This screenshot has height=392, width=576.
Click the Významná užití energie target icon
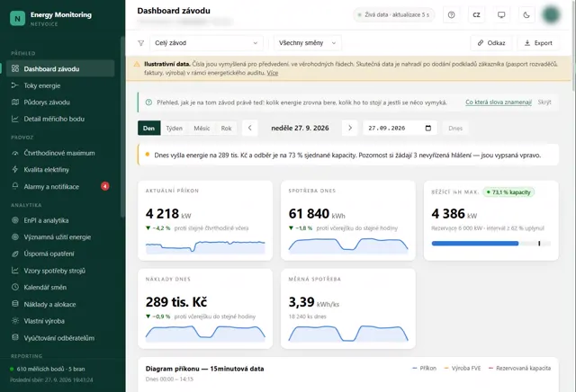click(15, 236)
